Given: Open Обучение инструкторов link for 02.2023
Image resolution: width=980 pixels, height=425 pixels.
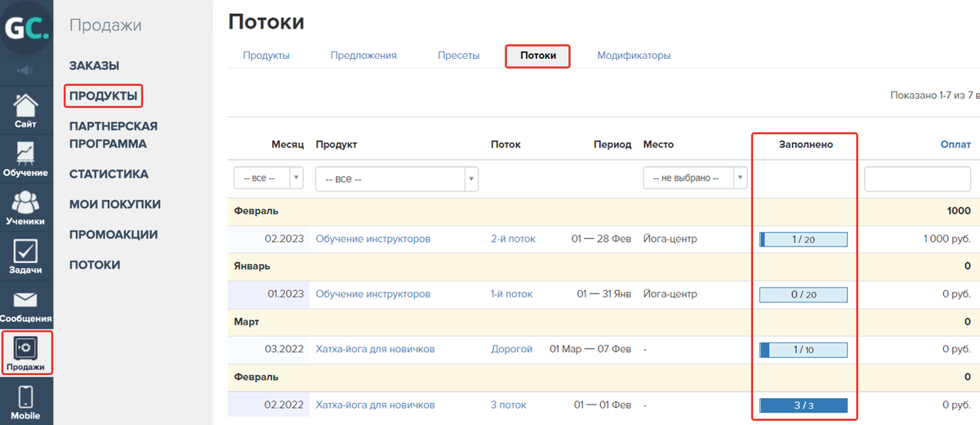Looking at the screenshot, I should coord(373,239).
